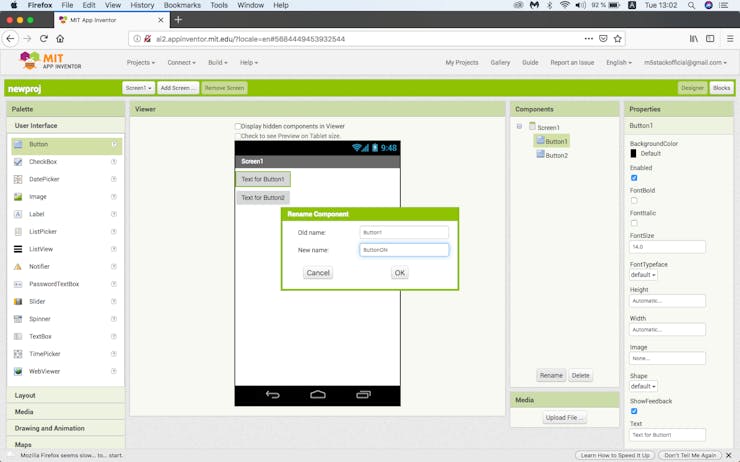Toggle Display hidden components in Viewer

tap(238, 126)
